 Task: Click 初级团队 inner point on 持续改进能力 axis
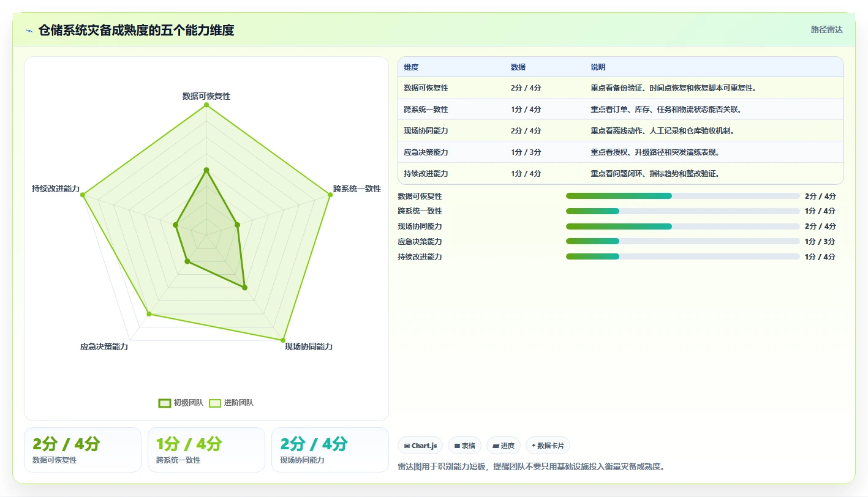176,225
